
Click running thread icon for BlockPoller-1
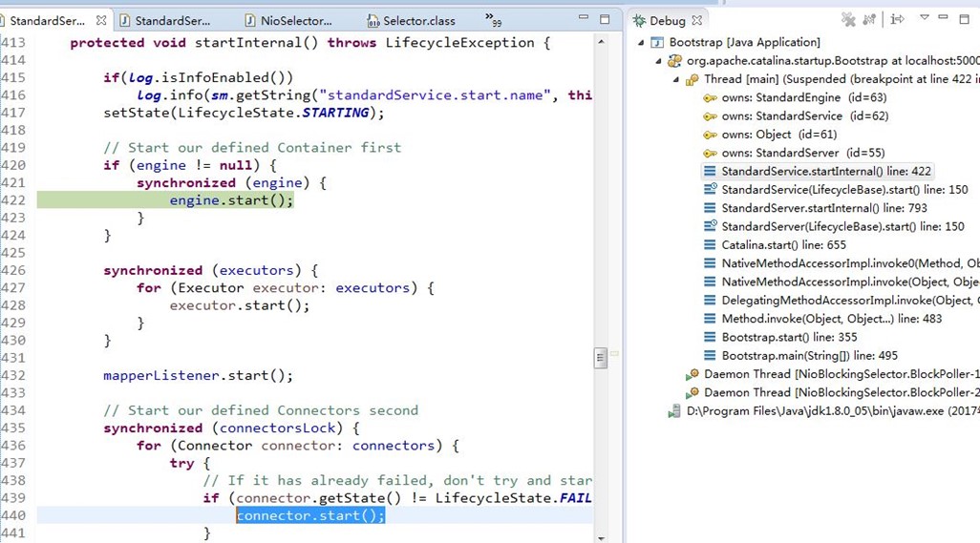692,374
